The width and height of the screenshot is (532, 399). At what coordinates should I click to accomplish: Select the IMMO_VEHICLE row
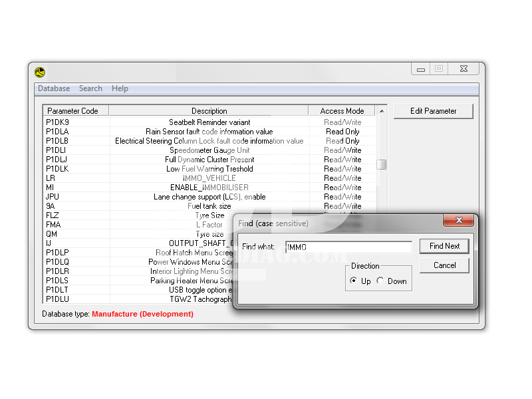click(x=209, y=178)
